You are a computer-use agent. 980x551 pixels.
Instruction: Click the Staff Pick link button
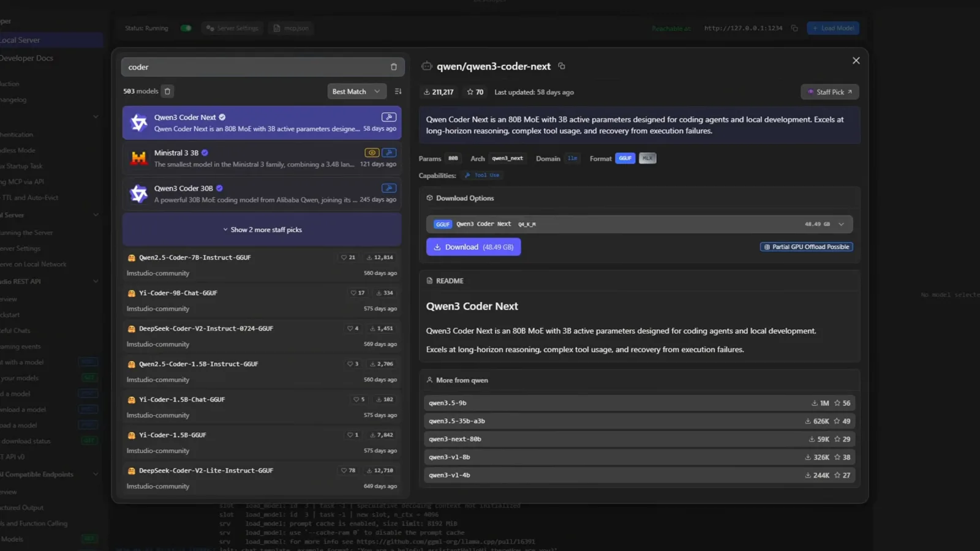[830, 92]
